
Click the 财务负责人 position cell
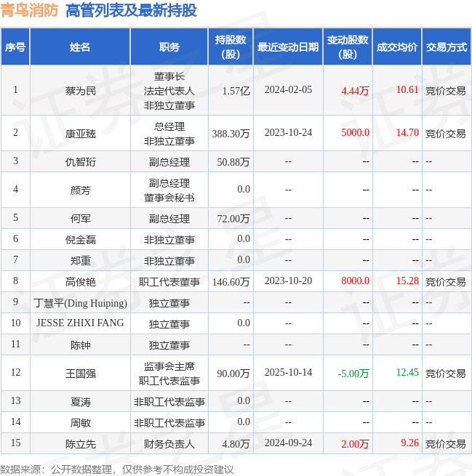(x=169, y=444)
